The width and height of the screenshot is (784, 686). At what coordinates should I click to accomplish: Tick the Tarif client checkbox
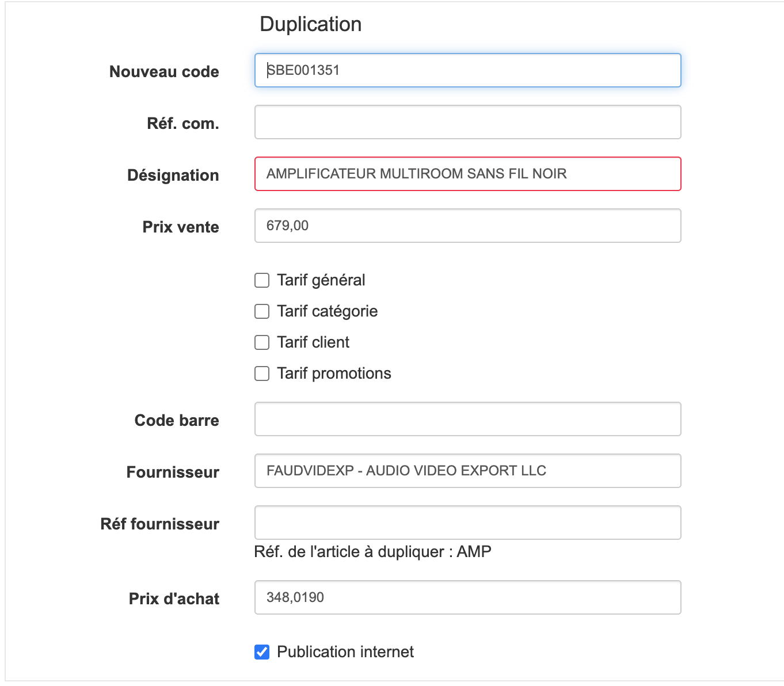(262, 342)
